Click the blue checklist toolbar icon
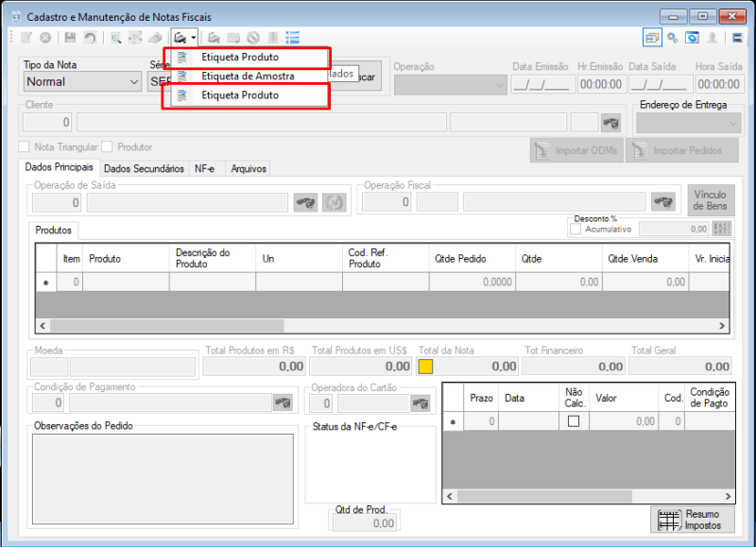The width and height of the screenshot is (756, 547). [x=293, y=38]
